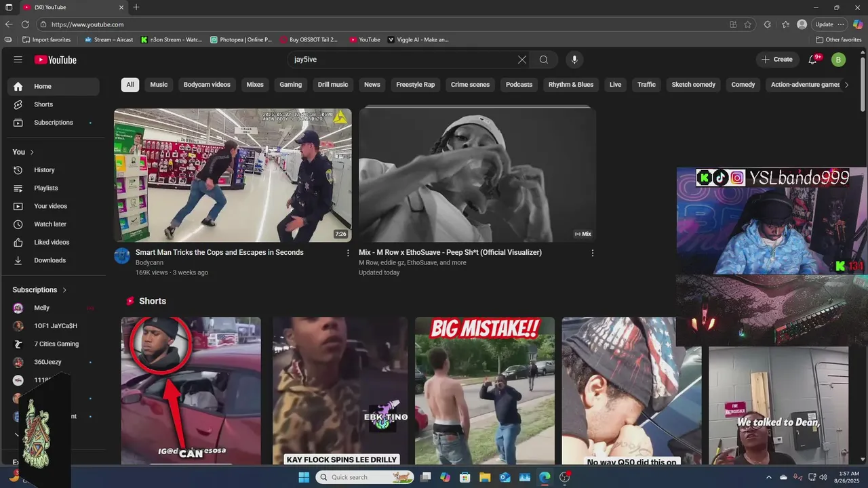
Task: Open the Photopea bookmark
Action: (241, 40)
